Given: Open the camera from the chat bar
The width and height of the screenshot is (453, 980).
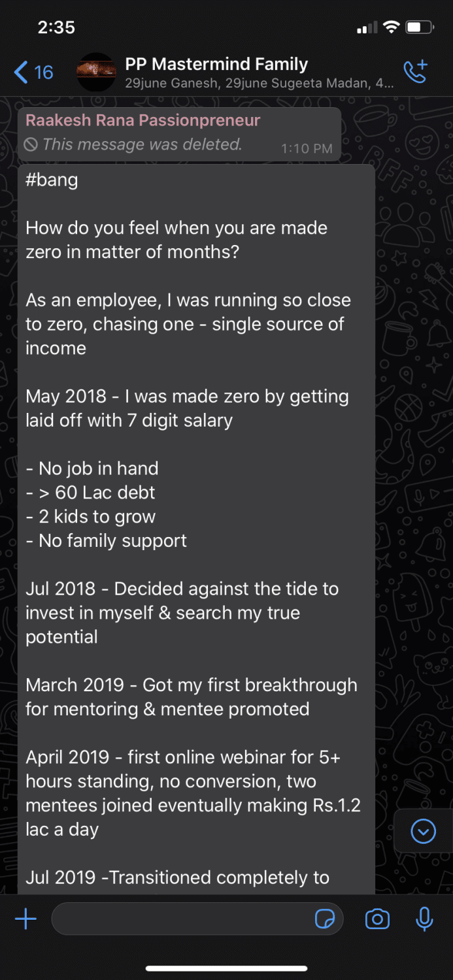Looking at the screenshot, I should (x=377, y=919).
